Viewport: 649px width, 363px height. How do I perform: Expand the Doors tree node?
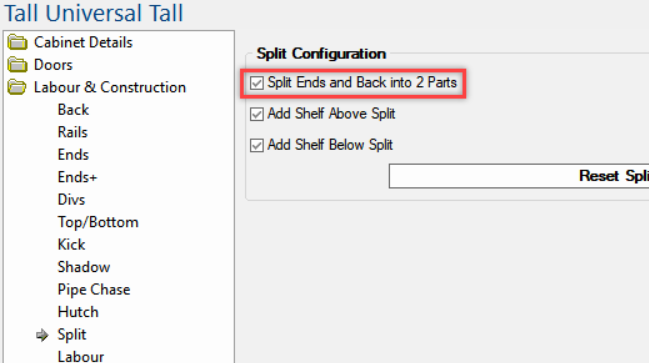coord(53,65)
